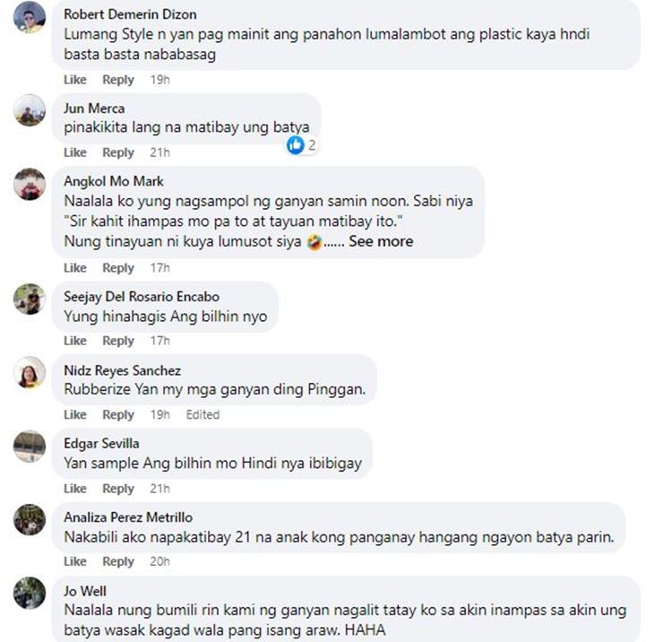This screenshot has height=642, width=672.
Task: Open Angkol Mo Mark's profile picture
Action: [x=30, y=184]
